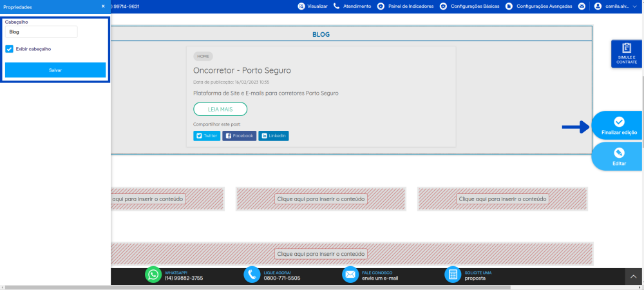The image size is (644, 290).
Task: Click the Visualizar menu label
Action: 317,6
